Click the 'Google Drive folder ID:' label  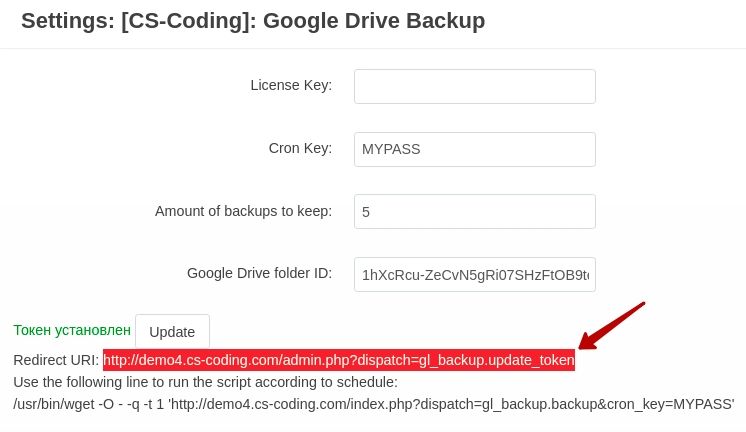[x=259, y=273]
